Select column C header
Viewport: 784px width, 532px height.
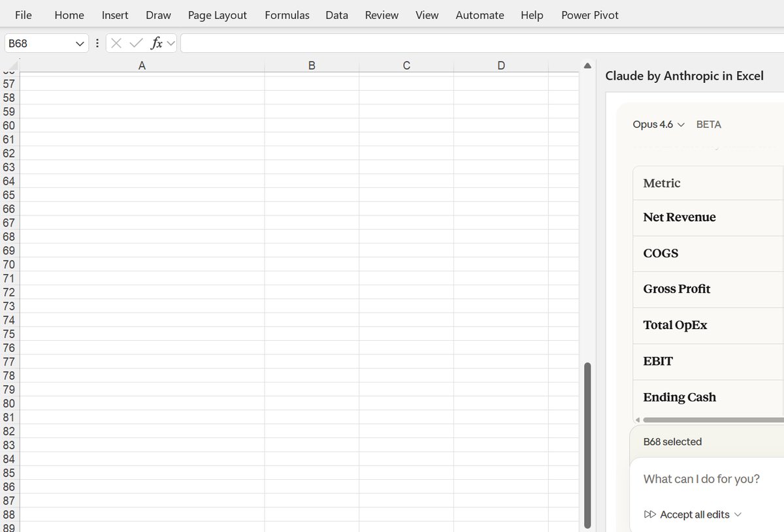[x=406, y=65]
